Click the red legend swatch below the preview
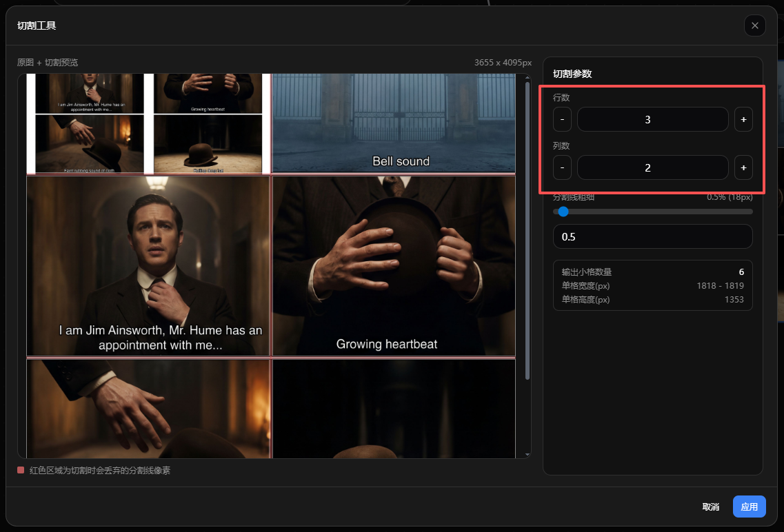 (x=21, y=470)
